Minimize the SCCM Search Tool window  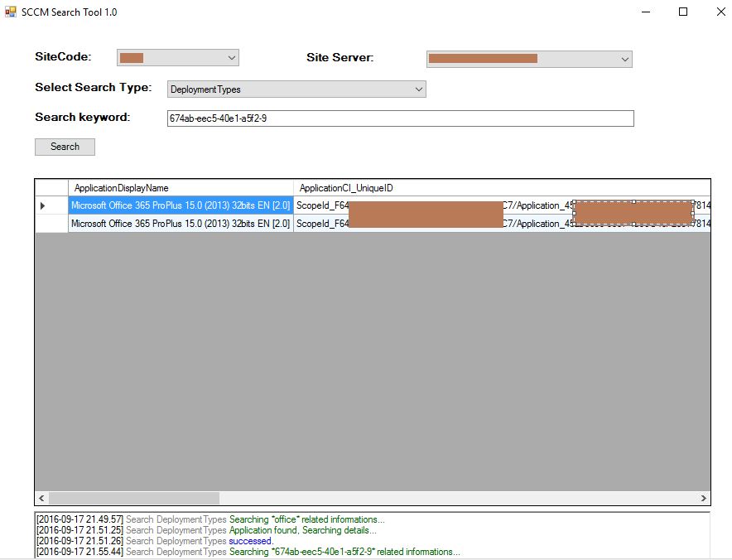pyautogui.click(x=646, y=12)
